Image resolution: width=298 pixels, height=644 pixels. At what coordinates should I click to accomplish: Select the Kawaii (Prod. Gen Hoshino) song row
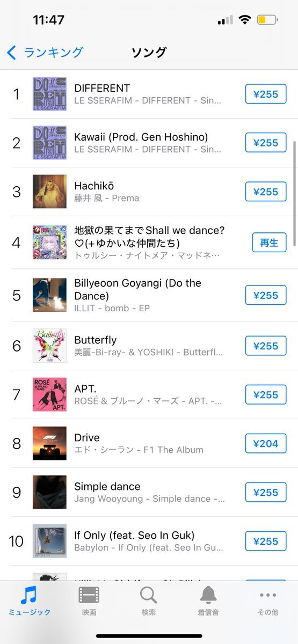pos(149,143)
